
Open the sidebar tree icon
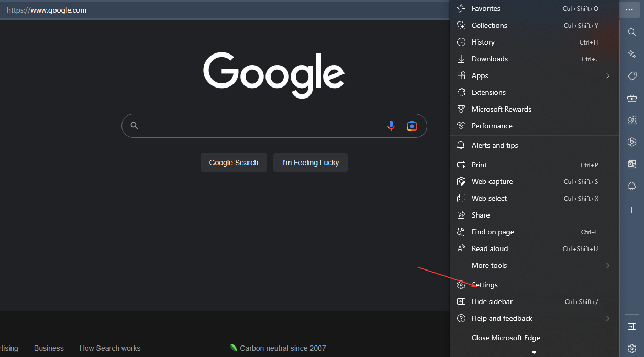[x=632, y=186]
